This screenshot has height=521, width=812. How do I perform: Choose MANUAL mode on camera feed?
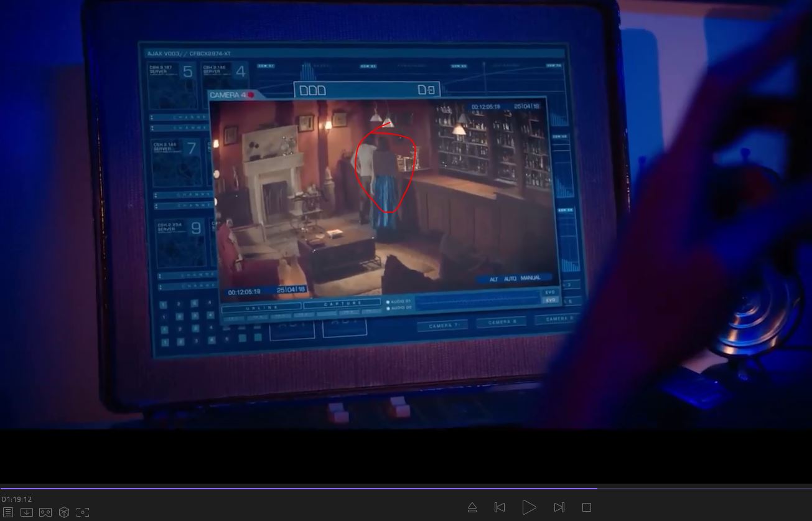pyautogui.click(x=530, y=278)
